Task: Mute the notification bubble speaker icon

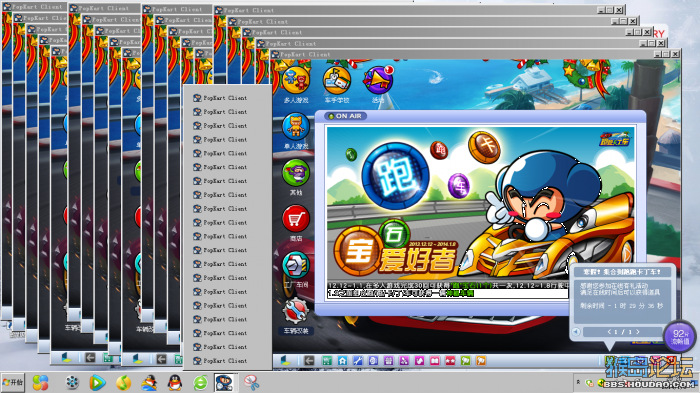Action: (x=576, y=331)
